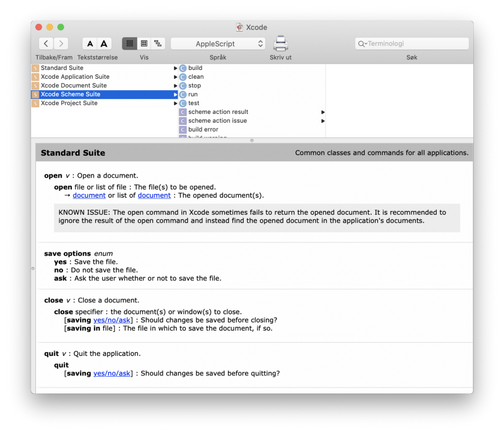504x434 pixels.
Task: Switch to hierarchy tree view mode
Action: click(157, 43)
